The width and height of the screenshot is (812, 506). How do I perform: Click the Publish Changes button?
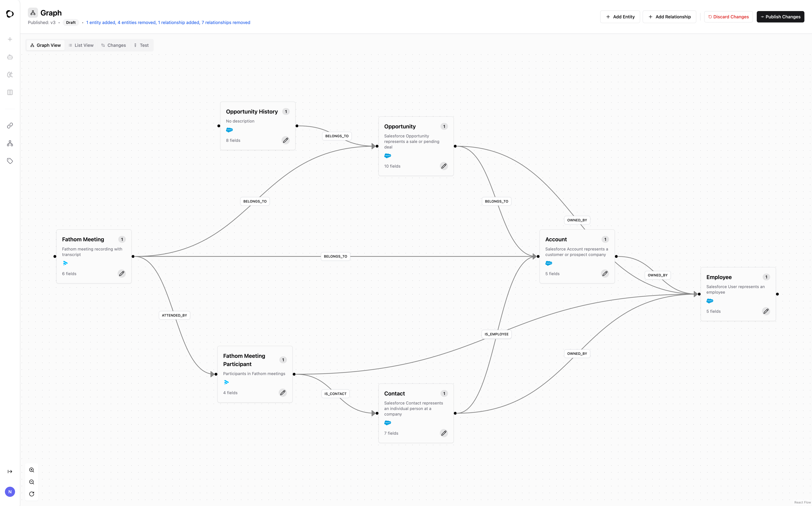pyautogui.click(x=780, y=17)
